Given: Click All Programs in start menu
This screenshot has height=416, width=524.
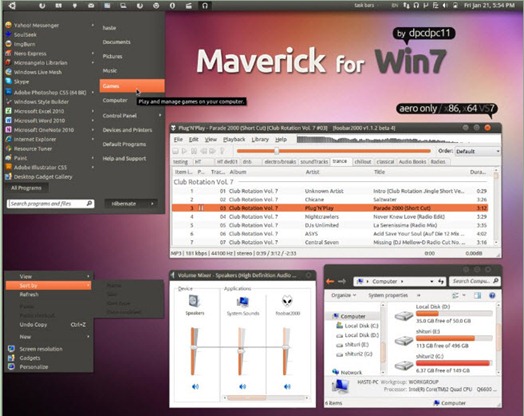Looking at the screenshot, I should pos(26,188).
